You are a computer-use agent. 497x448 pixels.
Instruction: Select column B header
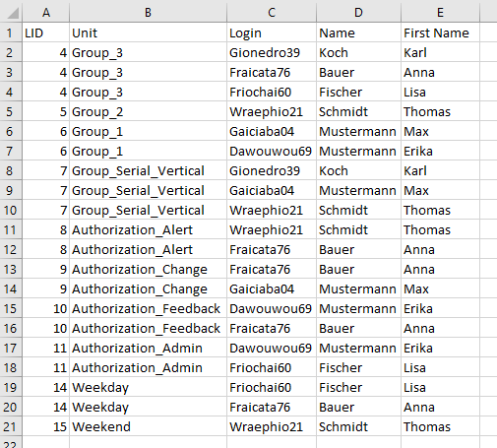pos(148,13)
